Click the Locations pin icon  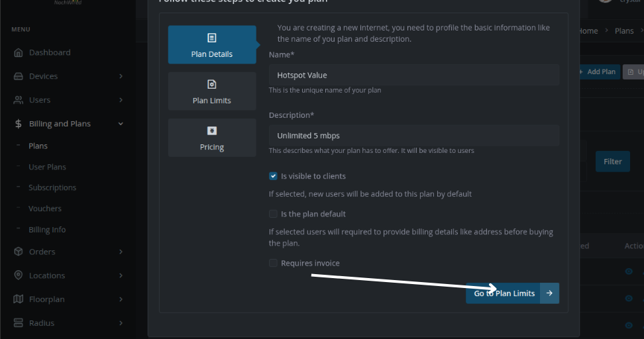[x=19, y=275]
